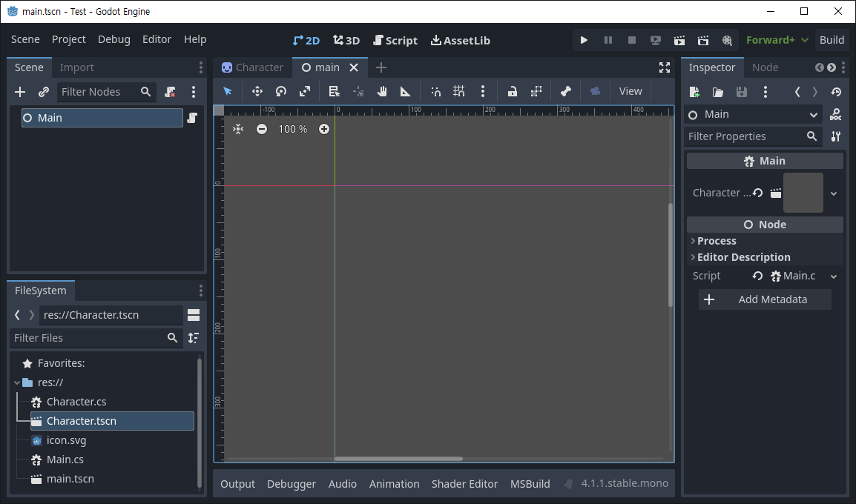Open the AssetLib workspace
The width and height of the screenshot is (856, 504).
[460, 40]
